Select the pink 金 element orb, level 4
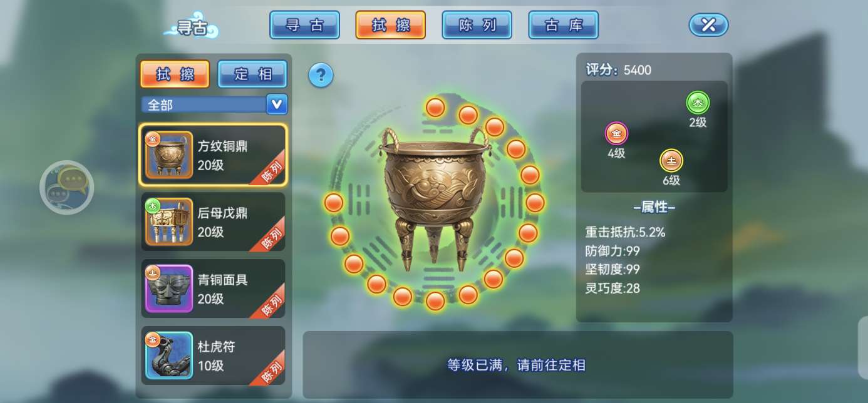 616,133
